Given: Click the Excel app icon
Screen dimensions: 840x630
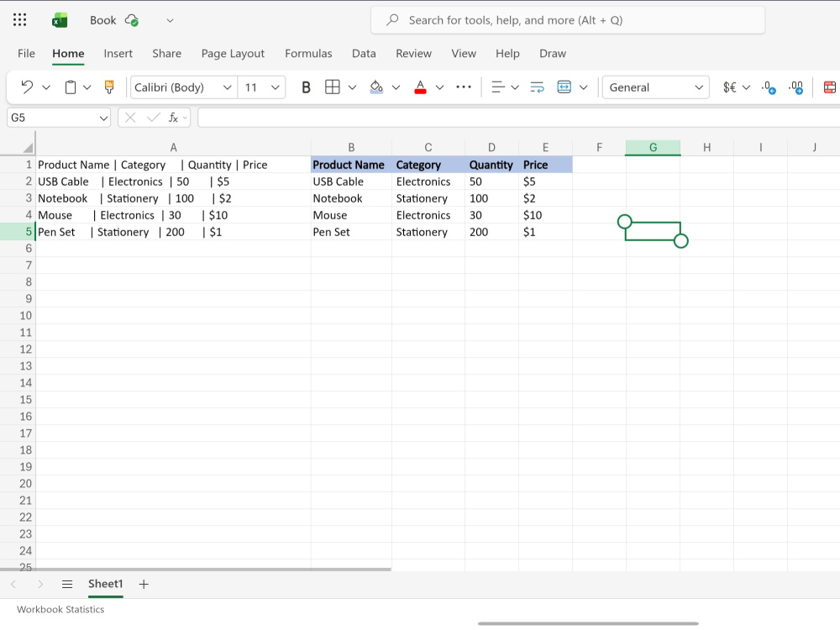Looking at the screenshot, I should [60, 20].
